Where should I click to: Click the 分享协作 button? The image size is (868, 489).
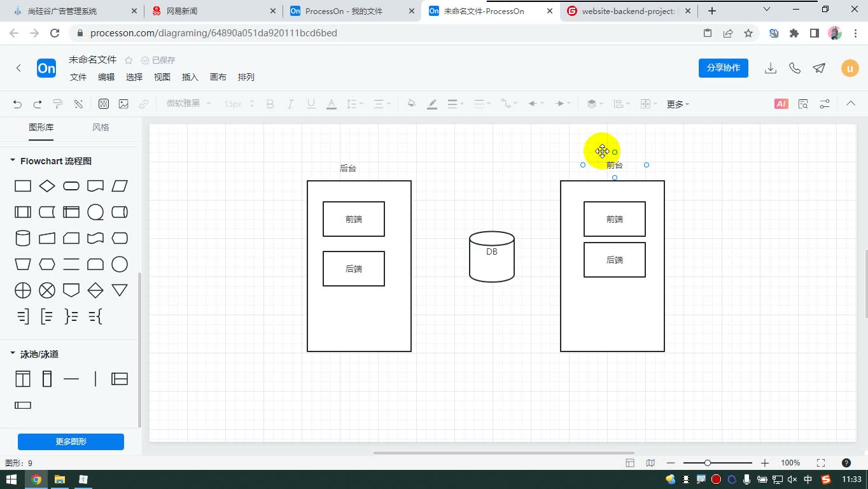pos(724,68)
